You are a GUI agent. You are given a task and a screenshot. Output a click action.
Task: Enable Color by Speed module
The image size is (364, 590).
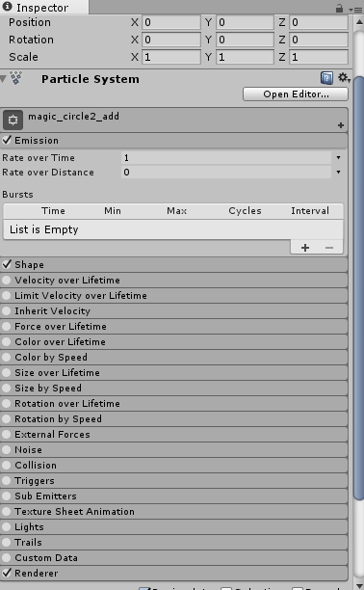(x=6, y=357)
